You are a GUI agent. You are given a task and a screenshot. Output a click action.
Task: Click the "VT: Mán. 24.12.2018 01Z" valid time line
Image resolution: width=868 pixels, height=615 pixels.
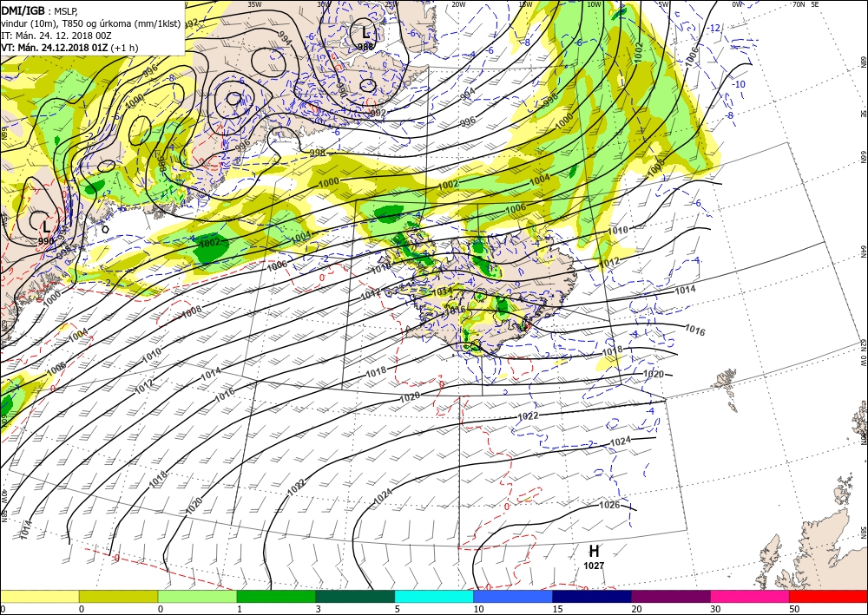pyautogui.click(x=54, y=48)
